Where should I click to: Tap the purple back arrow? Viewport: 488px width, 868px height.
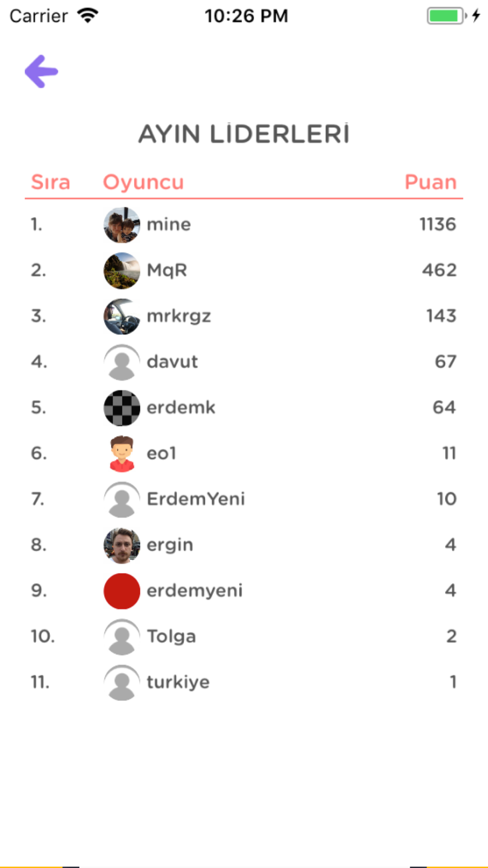coord(41,71)
